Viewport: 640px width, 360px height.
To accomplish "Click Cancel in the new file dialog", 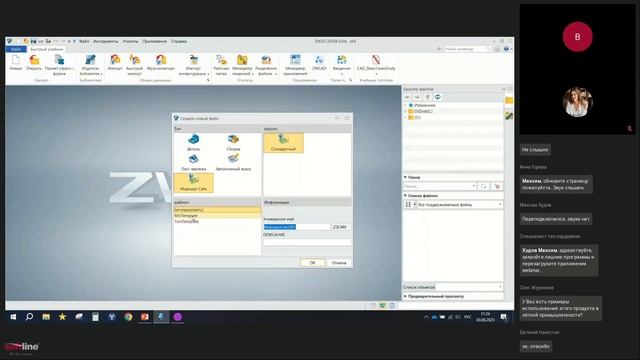I will point(339,262).
